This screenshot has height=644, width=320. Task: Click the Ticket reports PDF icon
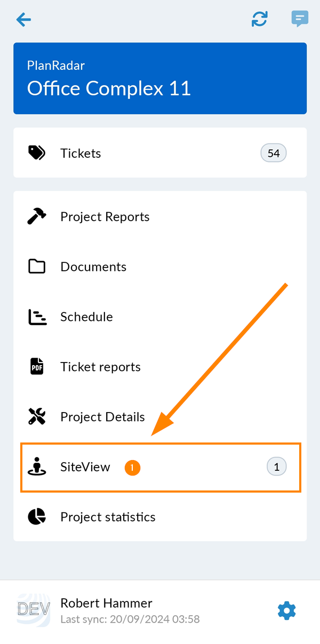[37, 367]
